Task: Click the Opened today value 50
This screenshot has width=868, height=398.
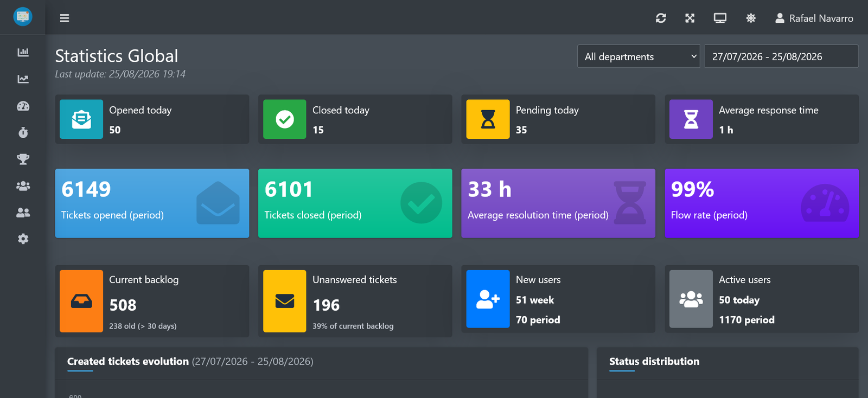Action: pyautogui.click(x=115, y=130)
